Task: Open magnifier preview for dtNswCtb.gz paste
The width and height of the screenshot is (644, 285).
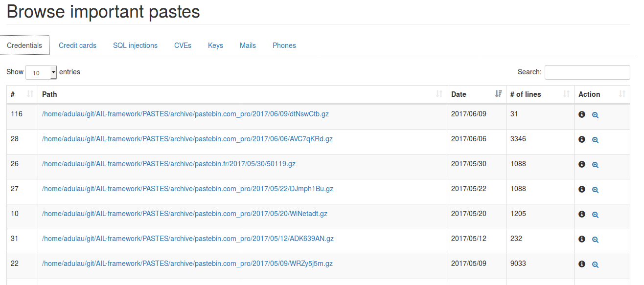Action: coord(595,115)
